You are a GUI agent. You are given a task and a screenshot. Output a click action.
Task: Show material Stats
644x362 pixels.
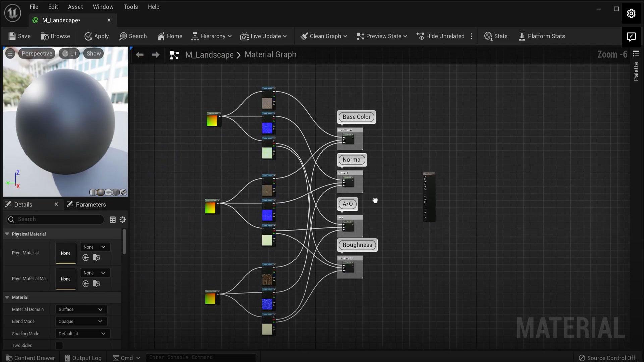pyautogui.click(x=496, y=36)
